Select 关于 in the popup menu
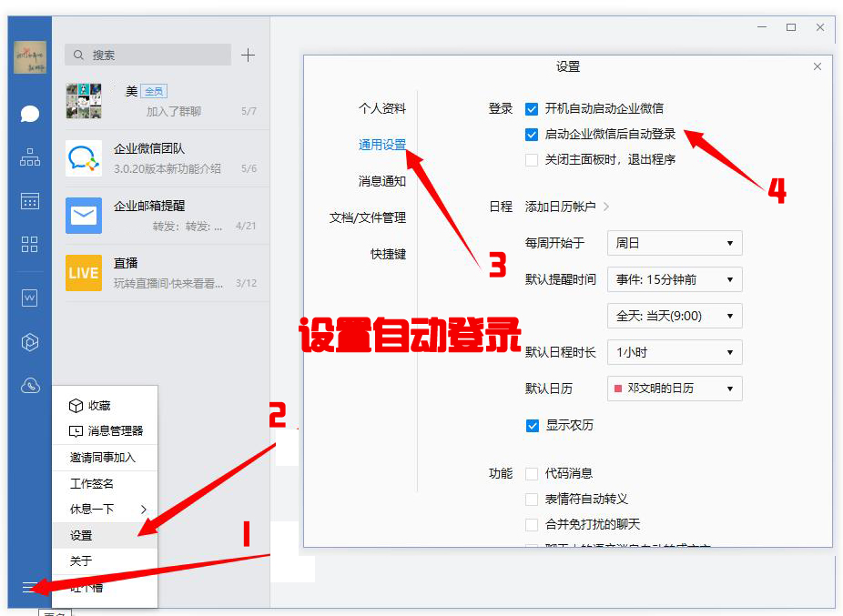 pos(105,561)
